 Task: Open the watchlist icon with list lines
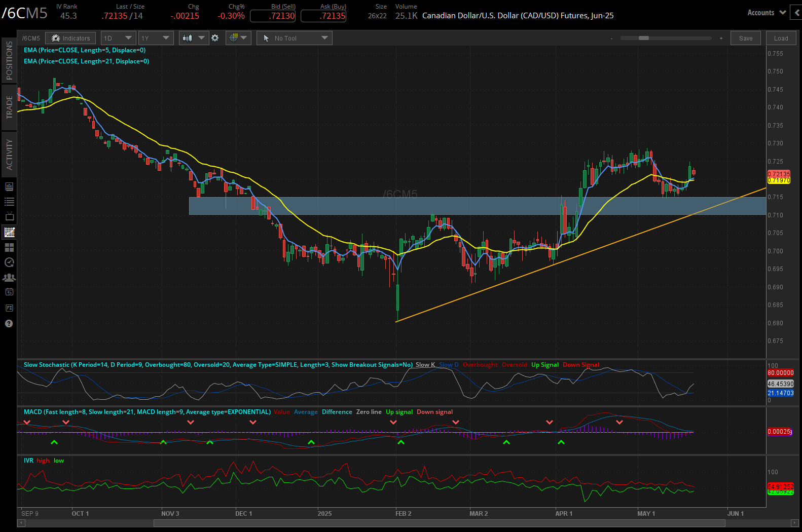(x=9, y=202)
